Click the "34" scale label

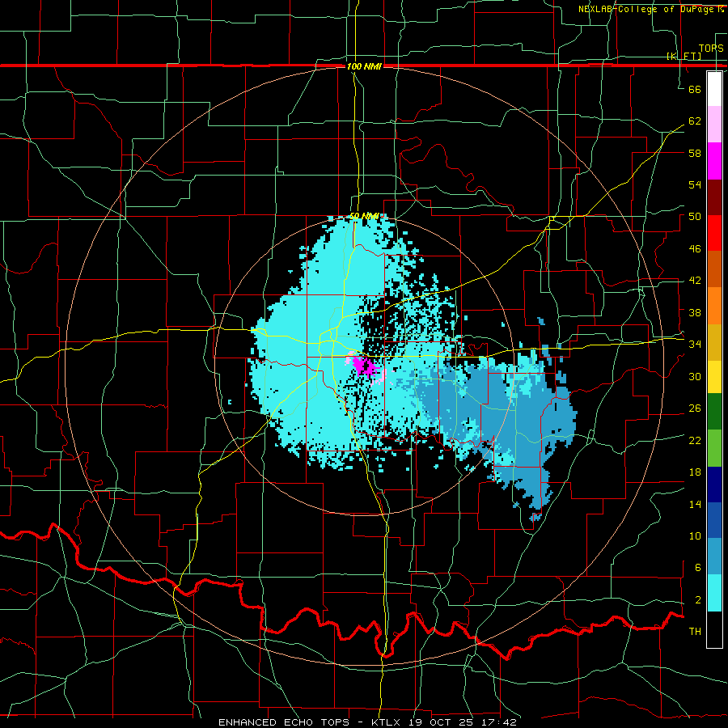pyautogui.click(x=695, y=345)
